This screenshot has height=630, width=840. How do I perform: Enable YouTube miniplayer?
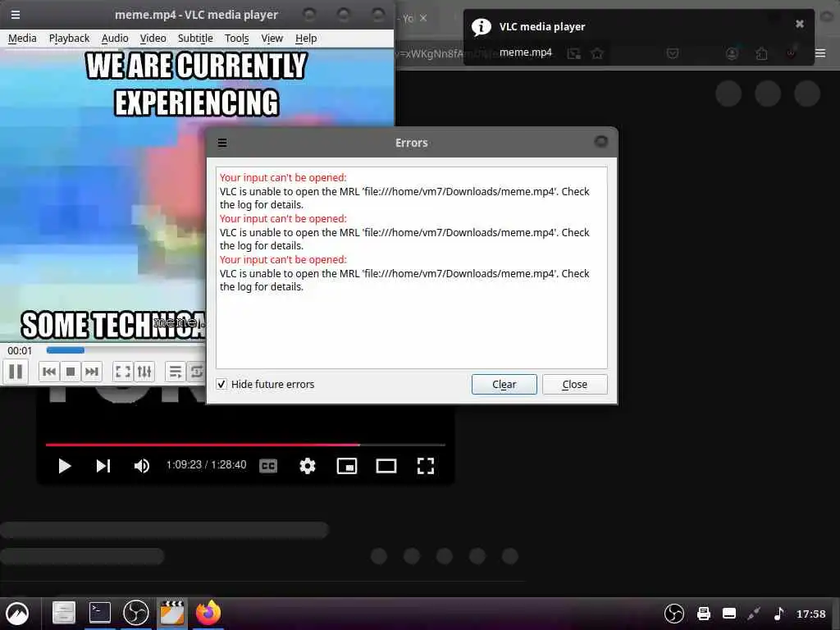pos(347,466)
